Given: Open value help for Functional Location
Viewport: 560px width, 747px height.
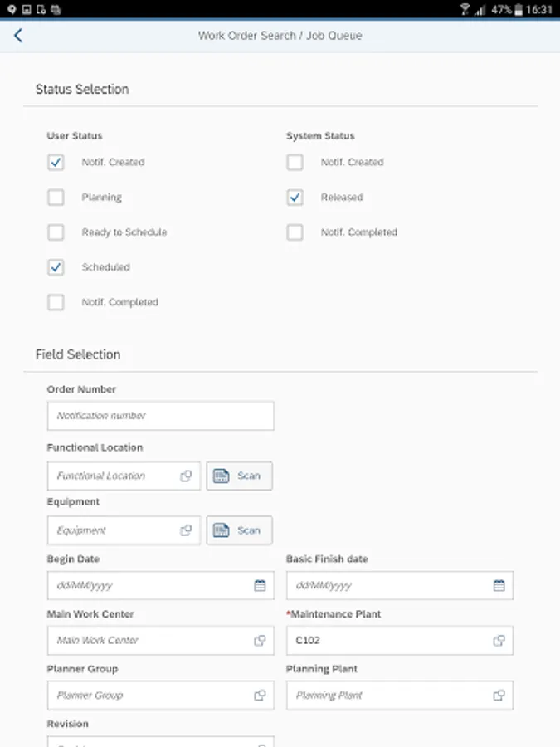Looking at the screenshot, I should pos(186,476).
